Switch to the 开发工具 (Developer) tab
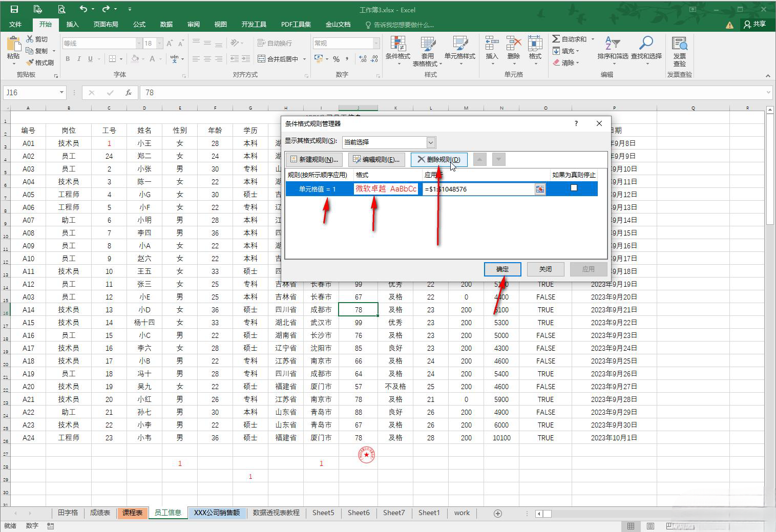776x532 pixels. click(254, 24)
